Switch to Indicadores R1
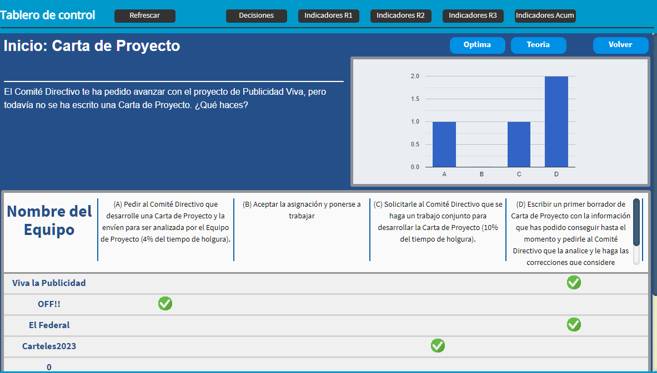Viewport: 657px width, 373px height. pos(328,16)
